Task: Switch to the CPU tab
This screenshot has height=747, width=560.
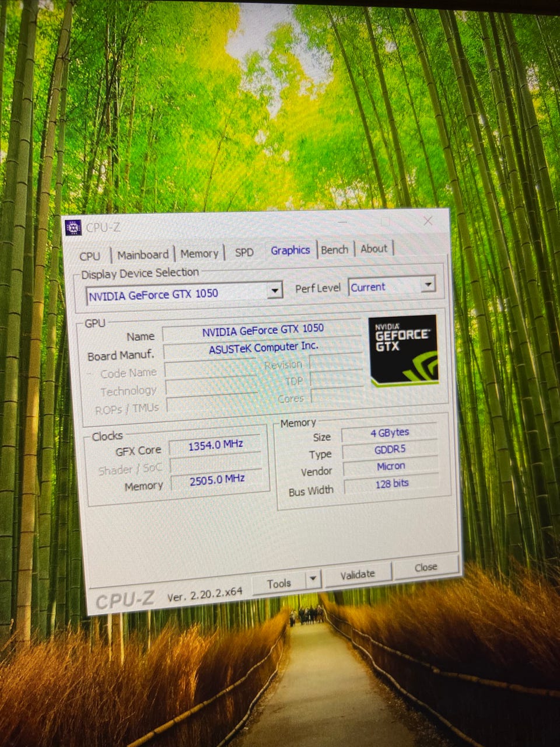Action: click(x=90, y=256)
